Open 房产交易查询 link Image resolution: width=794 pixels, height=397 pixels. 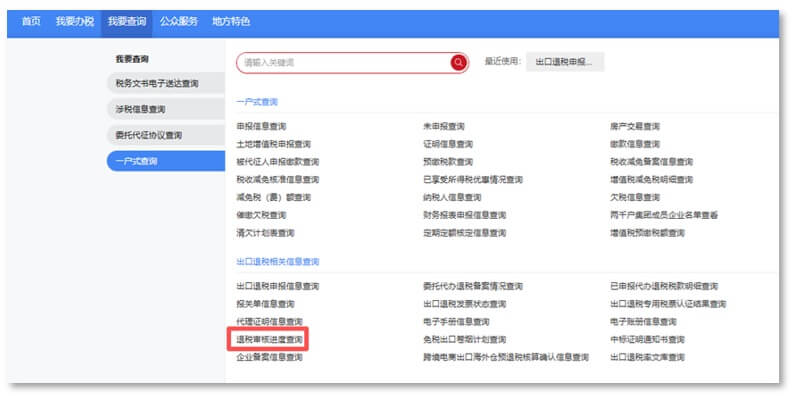click(x=635, y=127)
